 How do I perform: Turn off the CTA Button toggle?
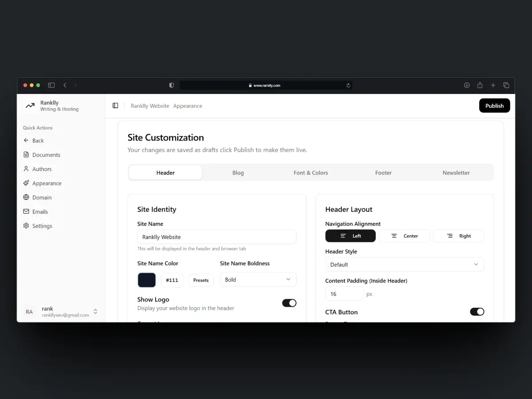tap(477, 312)
